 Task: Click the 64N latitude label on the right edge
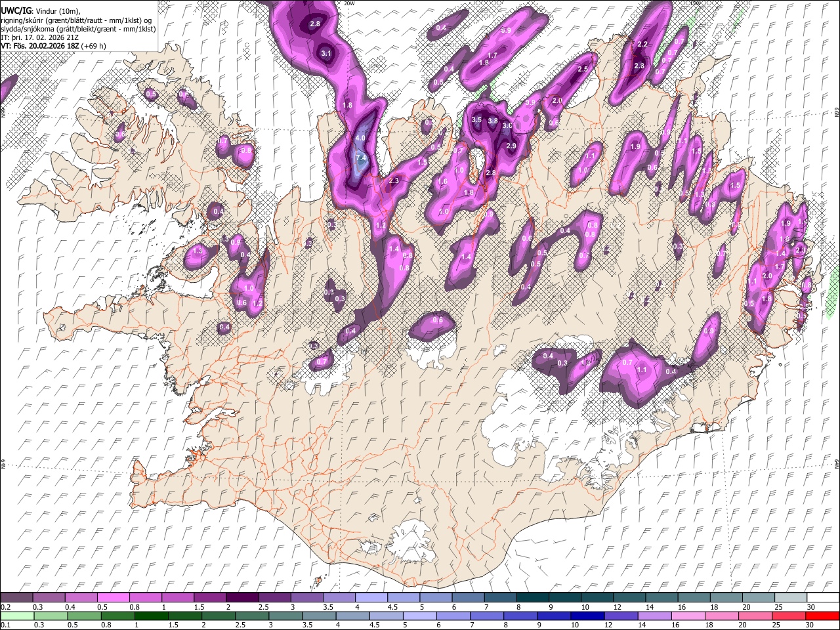(837, 463)
